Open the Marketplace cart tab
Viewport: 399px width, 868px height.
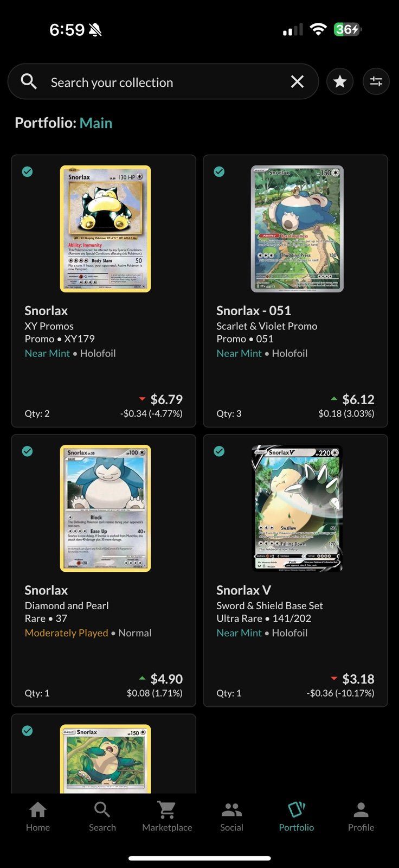point(167,816)
